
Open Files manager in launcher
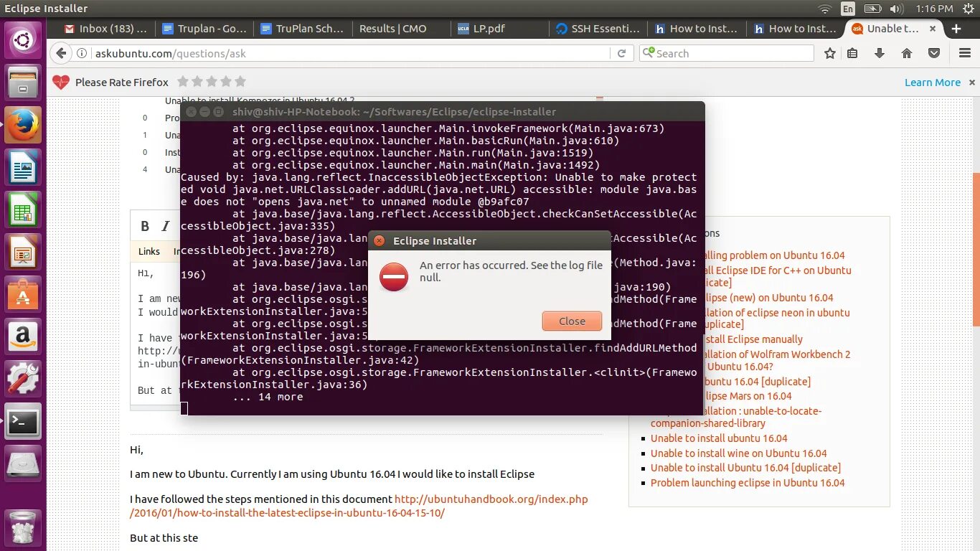pyautogui.click(x=23, y=83)
